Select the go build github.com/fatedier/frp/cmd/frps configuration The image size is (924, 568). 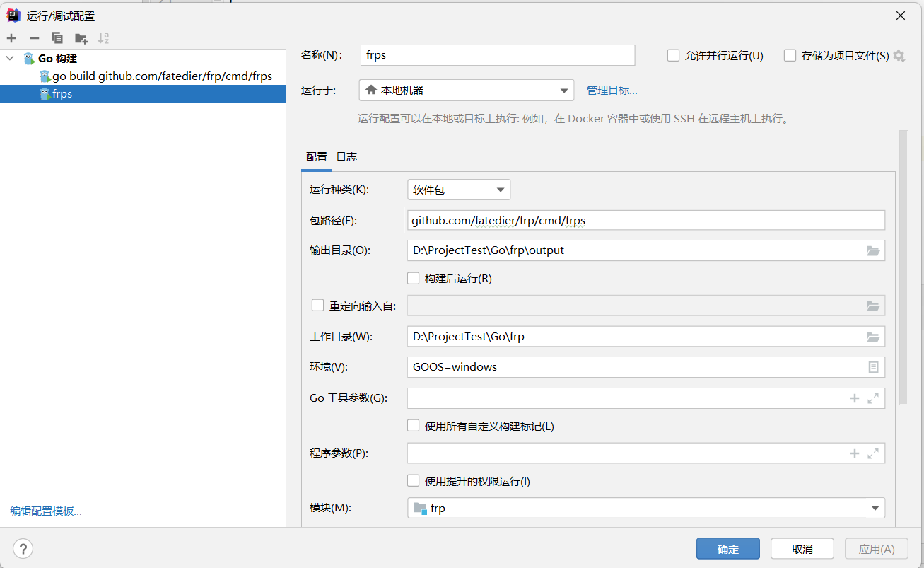[x=143, y=76]
